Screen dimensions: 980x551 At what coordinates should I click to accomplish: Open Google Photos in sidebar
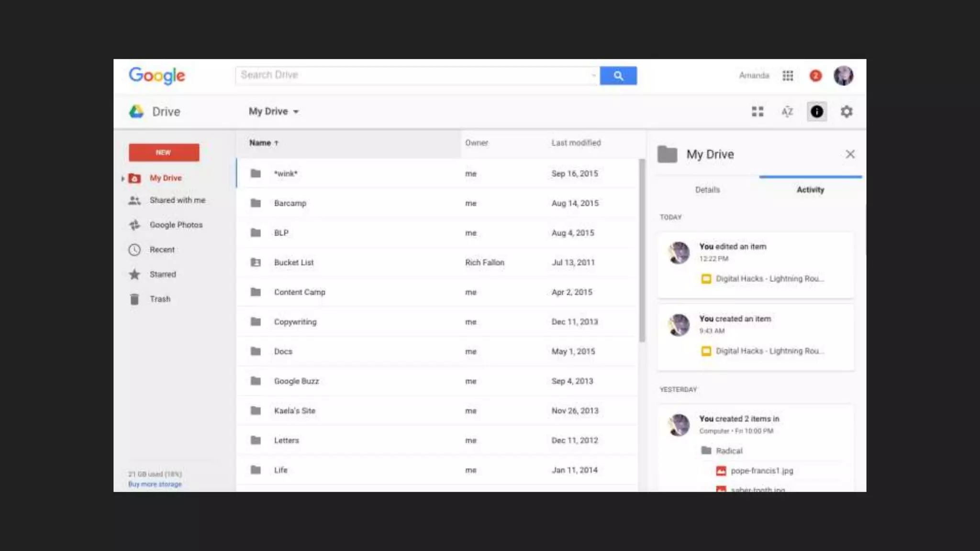point(176,225)
